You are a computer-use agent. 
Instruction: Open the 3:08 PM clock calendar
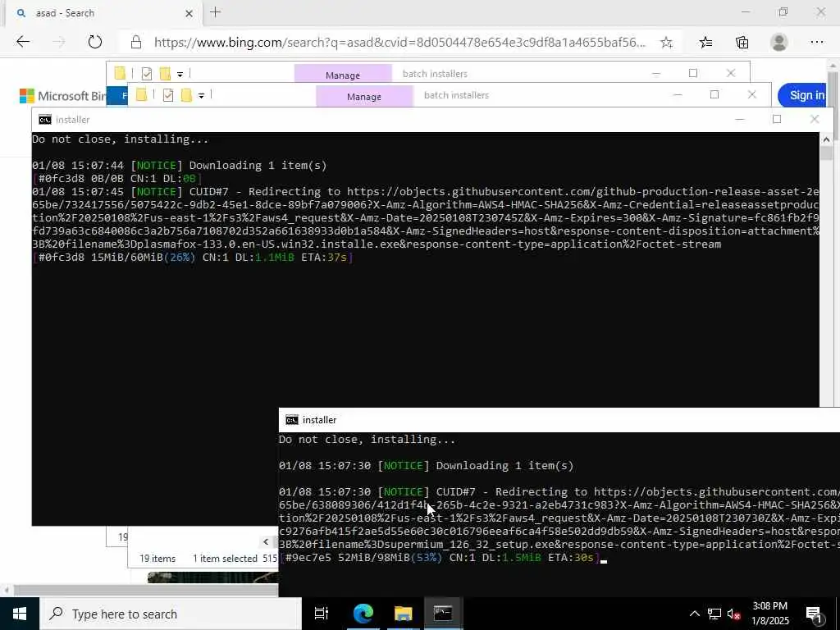tap(770, 614)
